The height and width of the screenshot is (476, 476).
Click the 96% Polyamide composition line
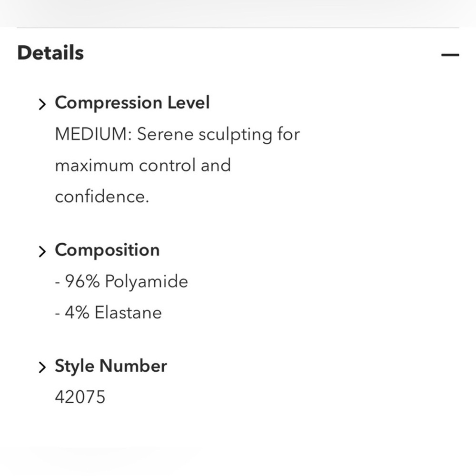(122, 281)
